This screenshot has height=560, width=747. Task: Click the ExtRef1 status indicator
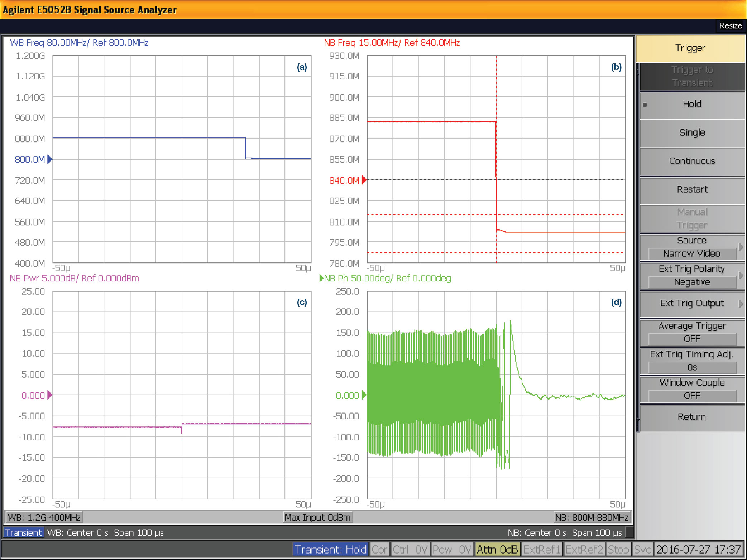(541, 549)
